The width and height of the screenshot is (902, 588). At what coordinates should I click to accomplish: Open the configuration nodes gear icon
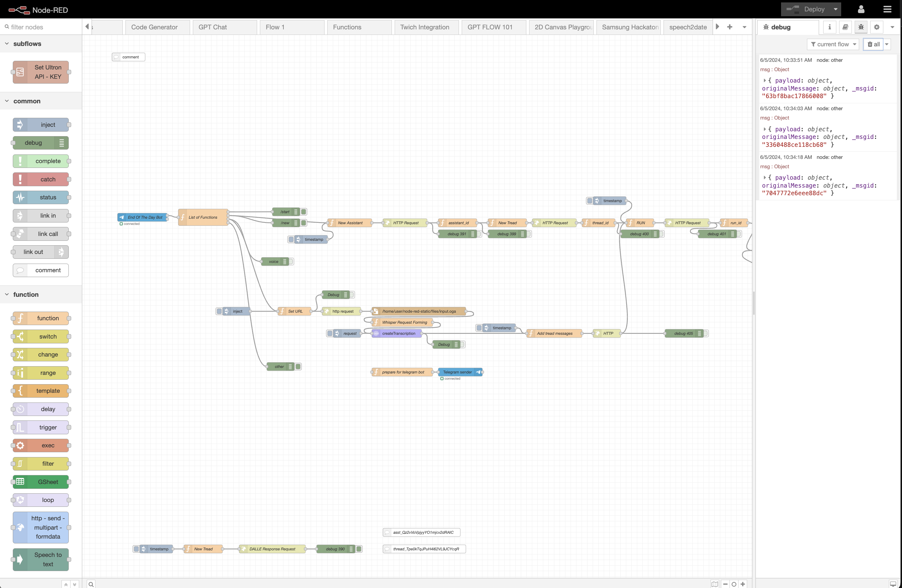pyautogui.click(x=876, y=27)
